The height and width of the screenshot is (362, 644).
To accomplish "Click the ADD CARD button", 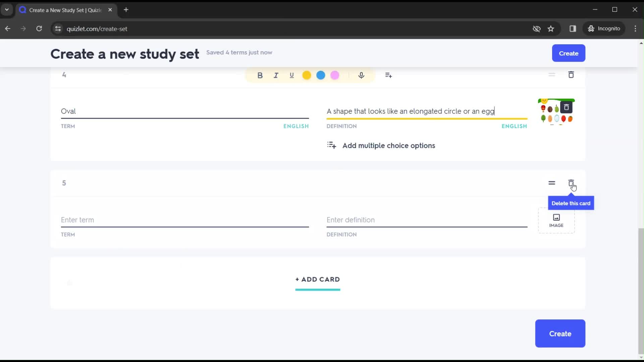I will point(318,279).
